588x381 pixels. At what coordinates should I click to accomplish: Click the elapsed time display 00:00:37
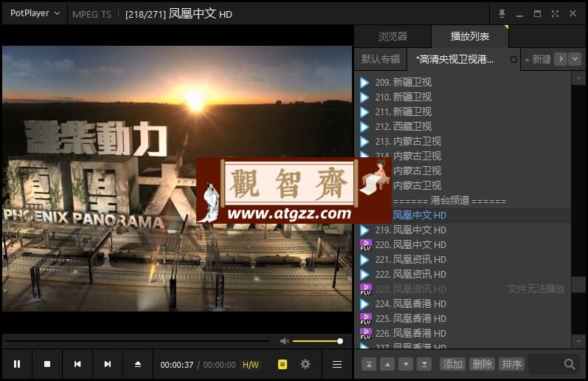(176, 365)
